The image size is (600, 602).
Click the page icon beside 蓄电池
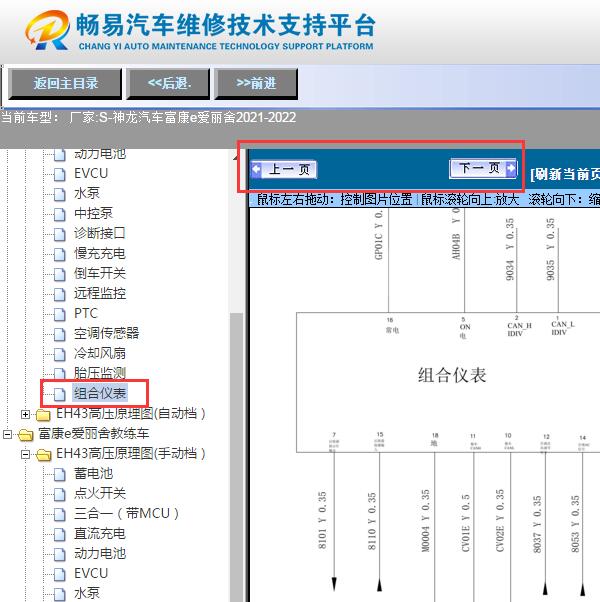point(60,475)
